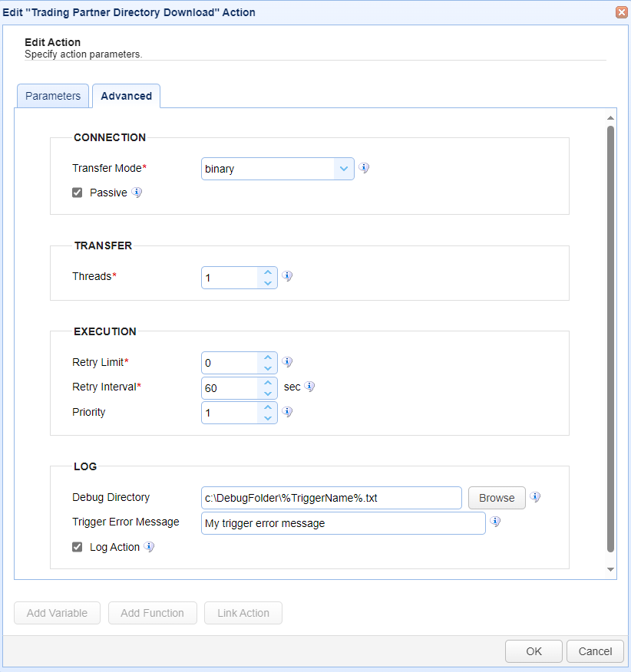Image resolution: width=631 pixels, height=672 pixels.
Task: Increase Retry Limit with up arrow
Action: click(268, 357)
